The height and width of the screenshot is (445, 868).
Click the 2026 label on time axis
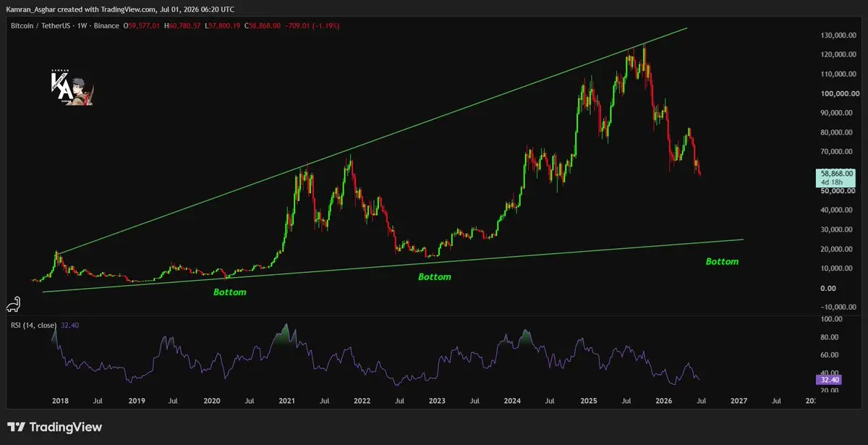pos(663,399)
